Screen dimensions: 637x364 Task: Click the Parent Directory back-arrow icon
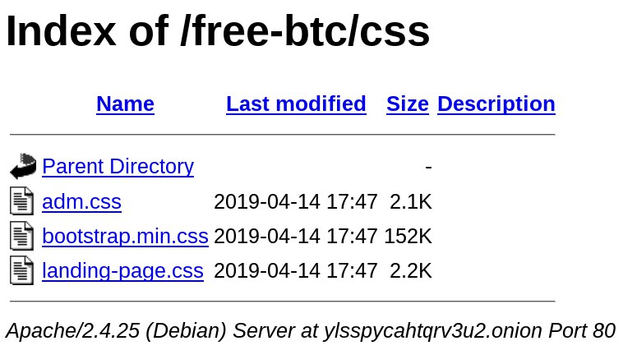pos(22,167)
